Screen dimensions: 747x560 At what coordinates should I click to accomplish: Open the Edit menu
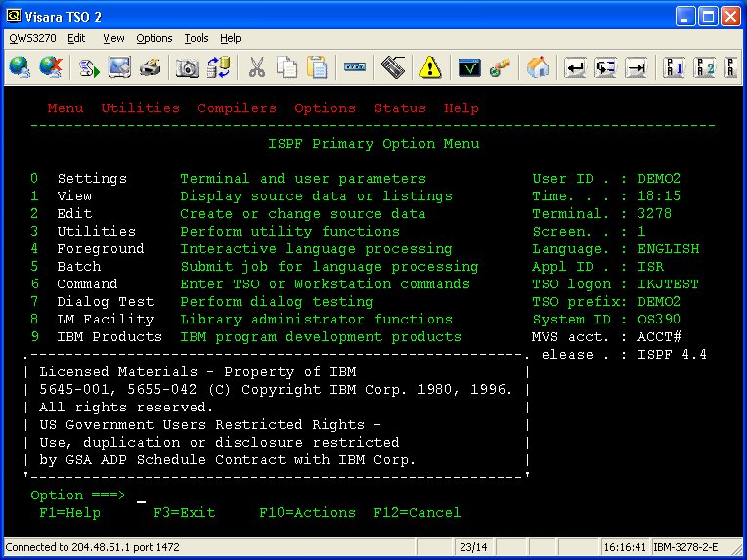coord(76,38)
